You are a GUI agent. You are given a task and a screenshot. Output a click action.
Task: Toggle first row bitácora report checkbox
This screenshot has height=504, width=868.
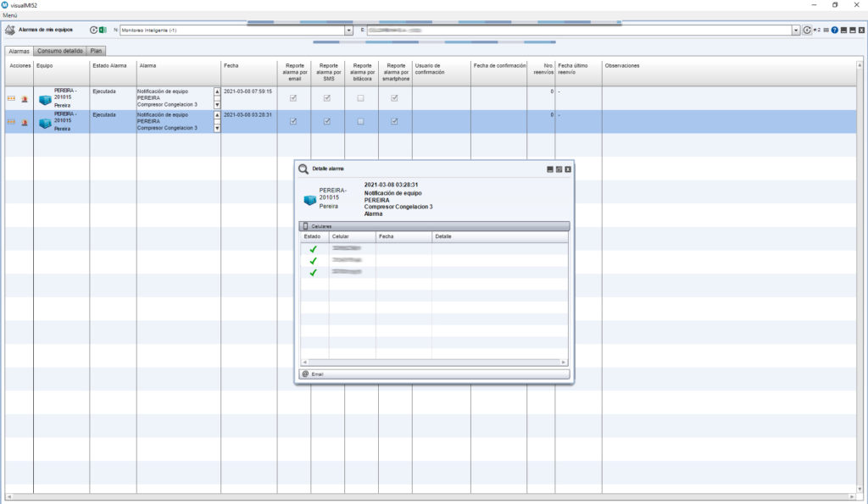click(x=360, y=98)
